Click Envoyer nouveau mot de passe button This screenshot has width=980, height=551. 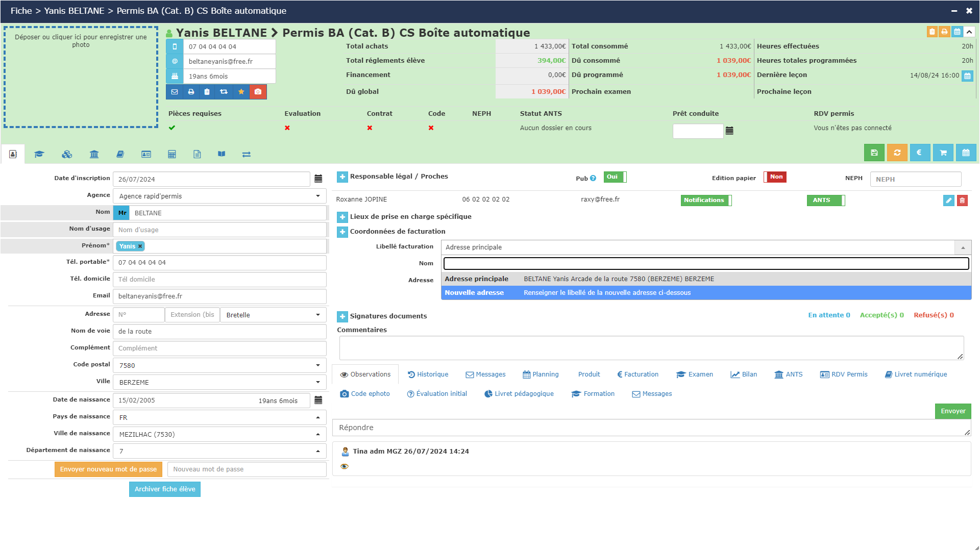point(108,469)
